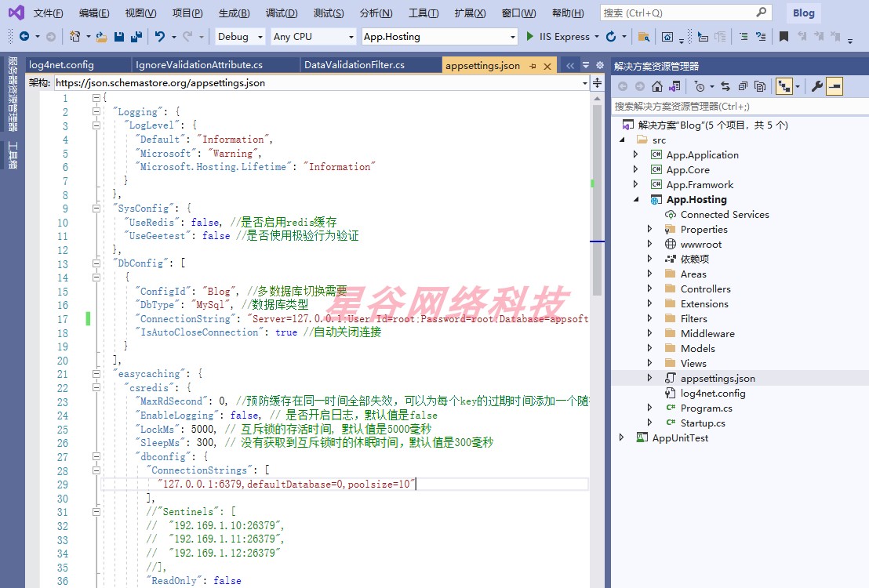Click the split editor icon above scrollbar
Screen dimensions: 869x588
click(x=597, y=83)
